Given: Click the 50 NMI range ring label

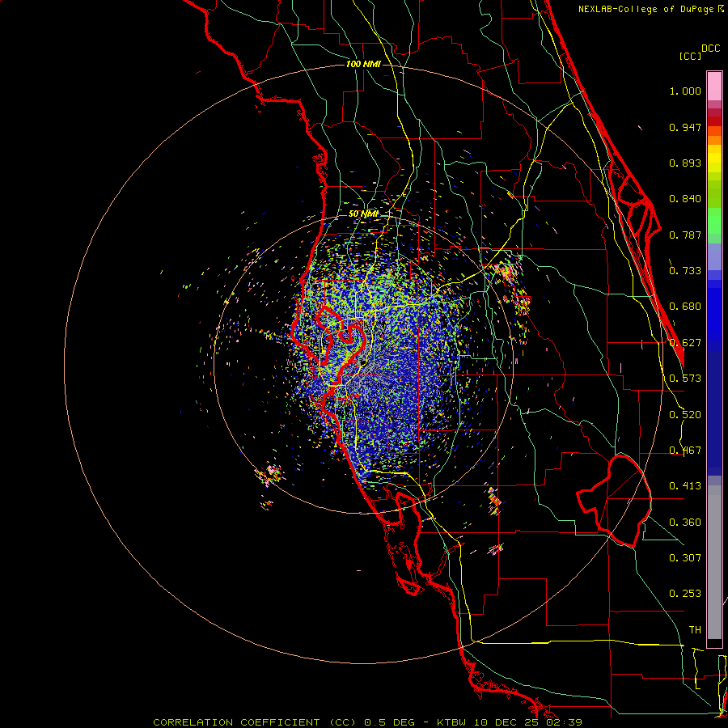Looking at the screenshot, I should tap(363, 214).
